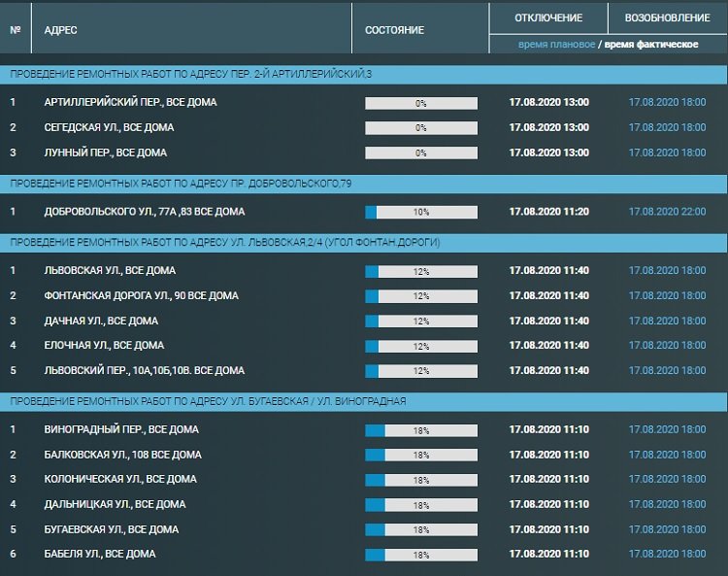Click shutdown time 13:00 in Сегедская ул. row
The height and width of the screenshot is (576, 728).
[x=548, y=127]
